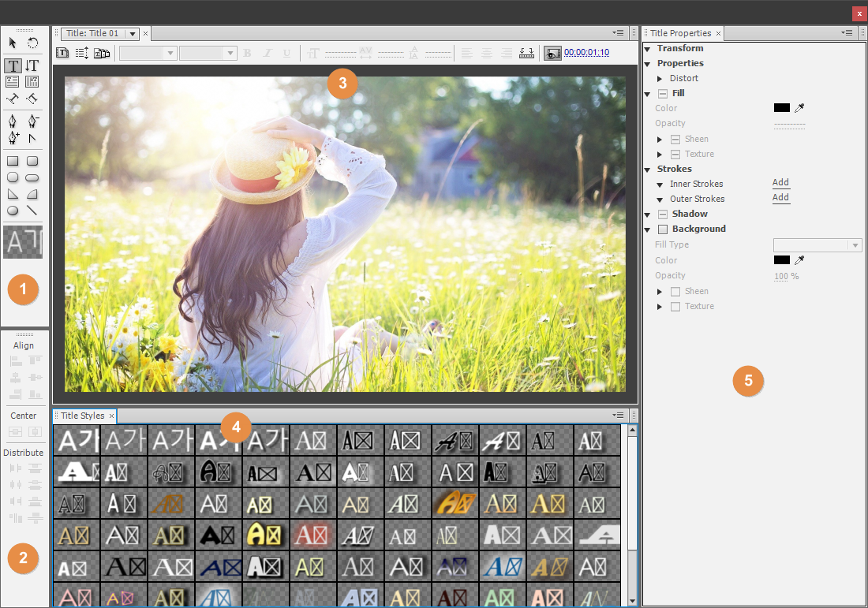Open the font style dropdown

tap(208, 53)
